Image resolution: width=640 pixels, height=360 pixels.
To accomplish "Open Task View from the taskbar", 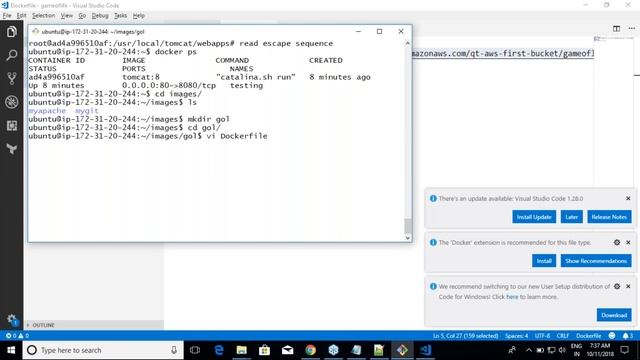I will coord(195,350).
